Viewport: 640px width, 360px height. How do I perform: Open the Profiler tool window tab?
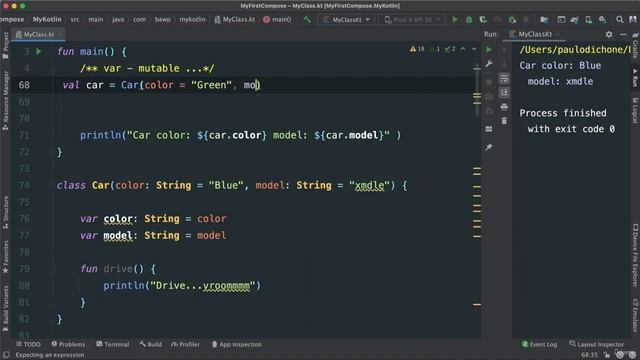click(186, 344)
